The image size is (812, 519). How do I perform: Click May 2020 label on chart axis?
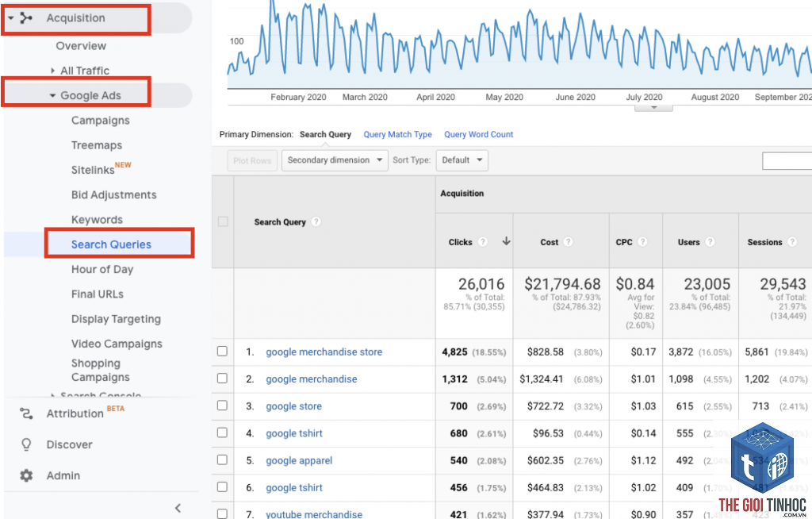tap(504, 97)
